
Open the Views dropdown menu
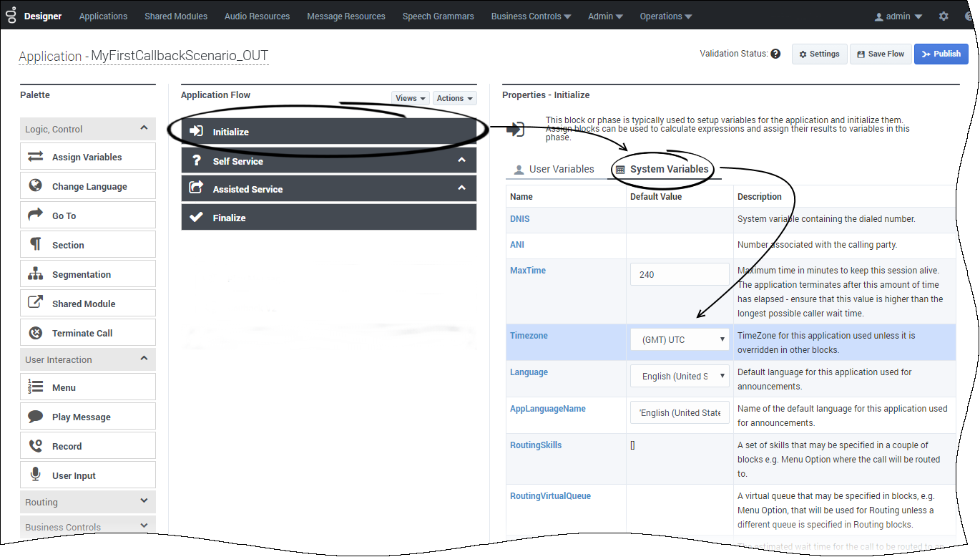point(411,98)
